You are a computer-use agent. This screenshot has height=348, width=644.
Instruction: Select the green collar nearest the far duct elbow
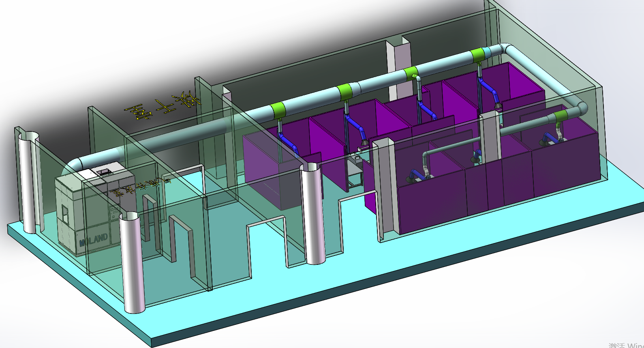[478, 55]
